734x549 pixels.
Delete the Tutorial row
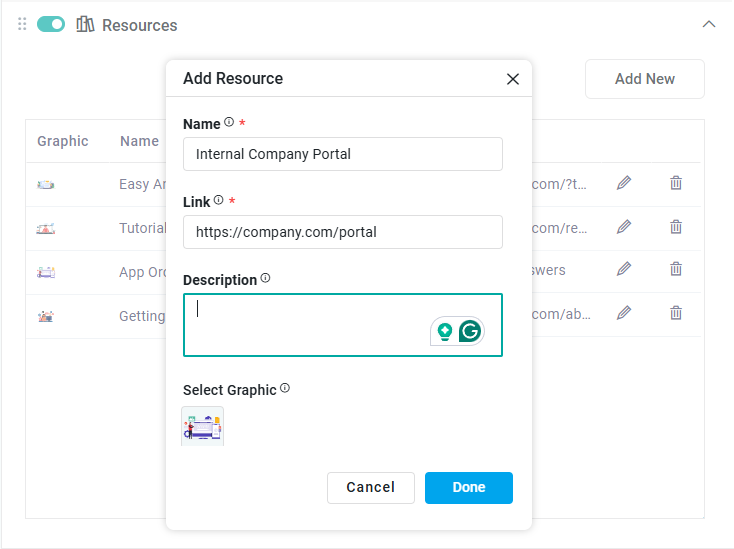point(675,227)
